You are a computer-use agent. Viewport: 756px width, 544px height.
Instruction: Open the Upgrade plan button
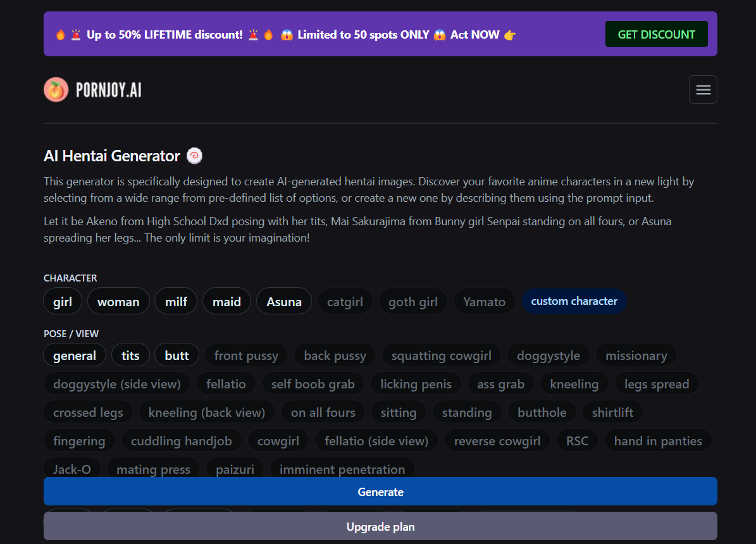[380, 526]
